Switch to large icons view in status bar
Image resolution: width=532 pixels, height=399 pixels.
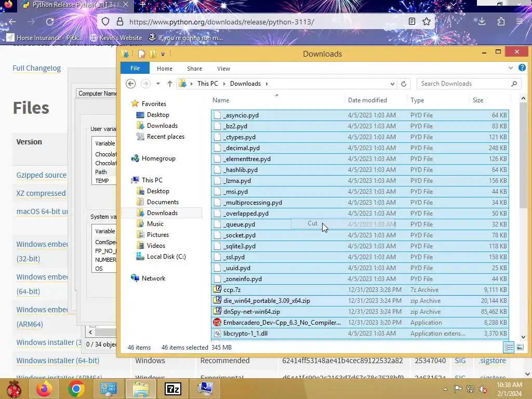[x=520, y=347]
